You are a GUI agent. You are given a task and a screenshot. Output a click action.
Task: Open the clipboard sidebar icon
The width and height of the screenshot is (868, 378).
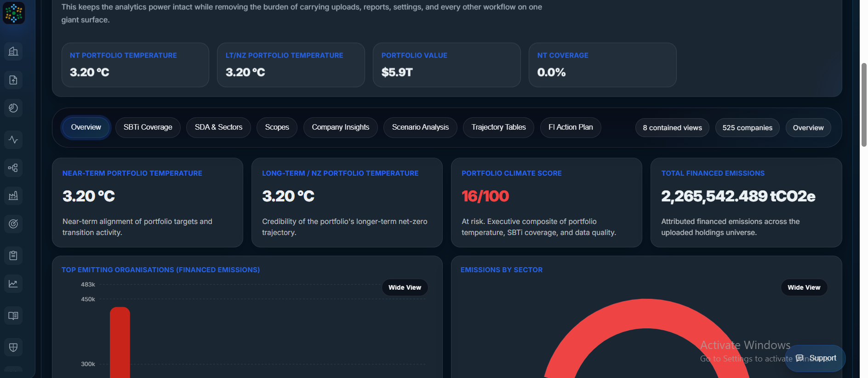[13, 256]
